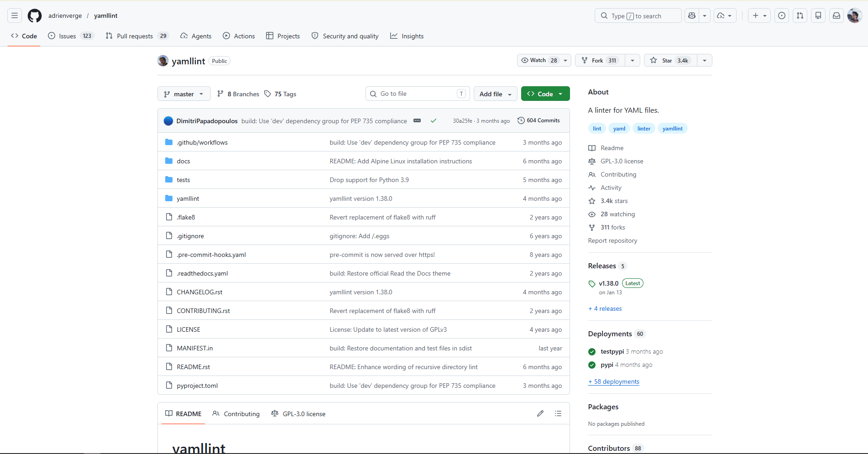Viewport: 868px width, 454px height.
Task: Open the Watch notifications dropdown
Action: coord(544,60)
